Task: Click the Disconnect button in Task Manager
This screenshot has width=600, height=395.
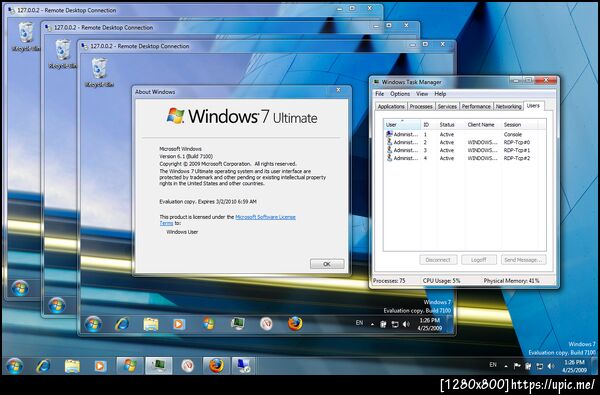Action: [x=438, y=260]
